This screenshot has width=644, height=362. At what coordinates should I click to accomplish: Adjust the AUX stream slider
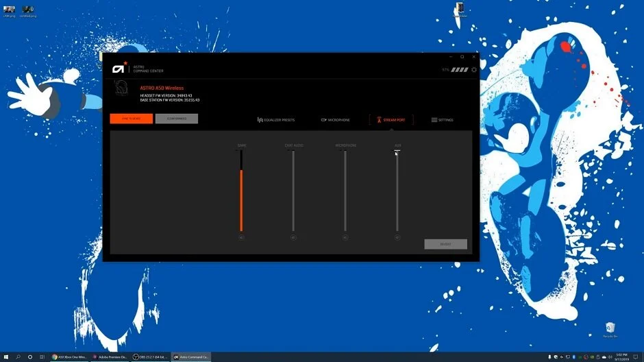click(397, 191)
